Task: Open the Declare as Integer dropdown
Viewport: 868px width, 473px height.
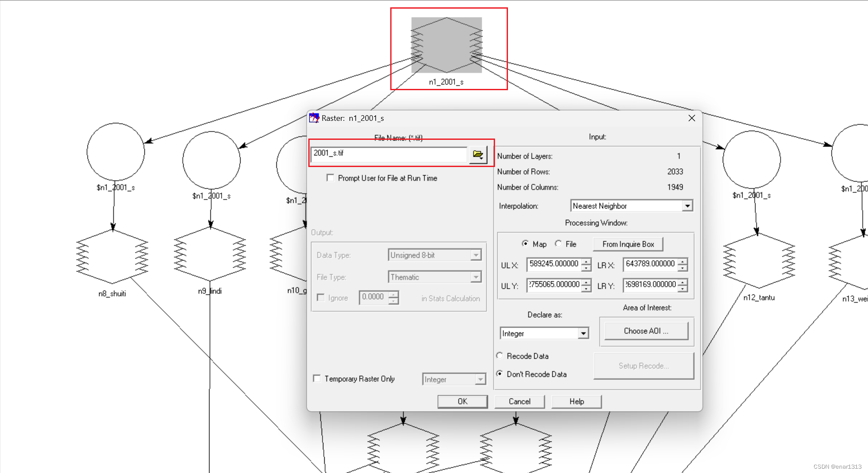Action: (583, 333)
